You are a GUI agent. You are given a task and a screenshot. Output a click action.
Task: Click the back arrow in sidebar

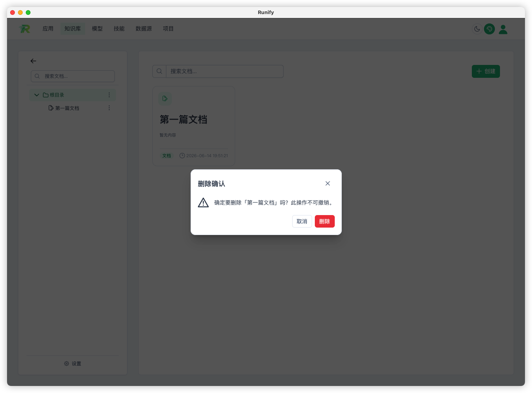tap(33, 61)
